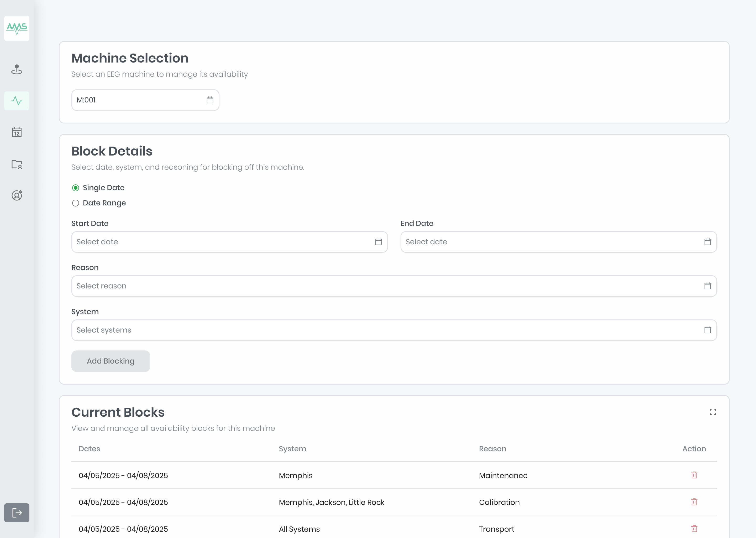Click the Add Blocking button
The height and width of the screenshot is (538, 756).
coord(111,361)
